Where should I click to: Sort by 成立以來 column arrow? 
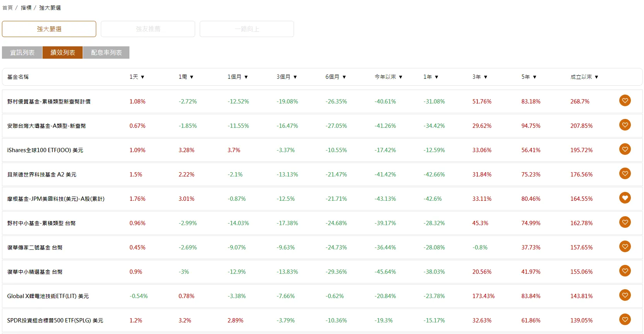coord(596,77)
